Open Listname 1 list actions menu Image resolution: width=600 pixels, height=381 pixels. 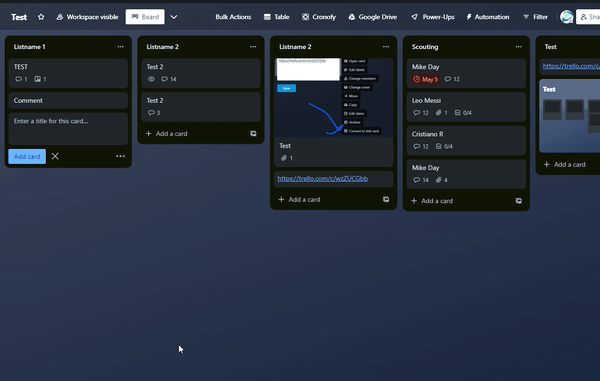[x=121, y=47]
